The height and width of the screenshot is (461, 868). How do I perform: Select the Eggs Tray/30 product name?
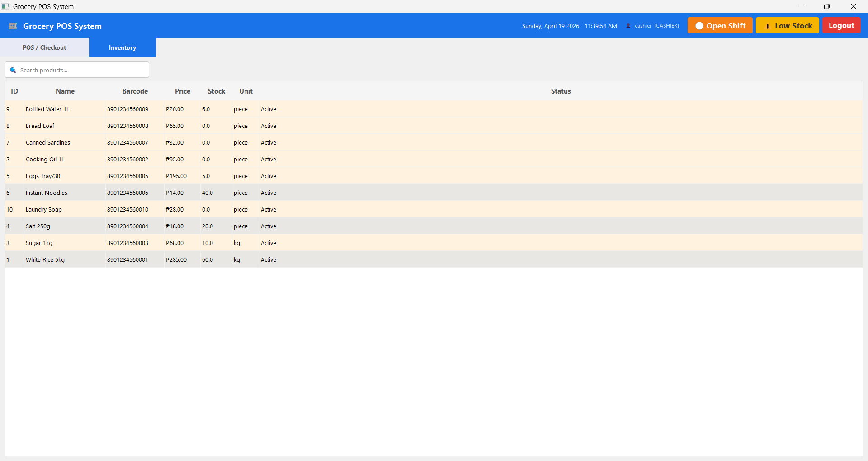tap(43, 176)
